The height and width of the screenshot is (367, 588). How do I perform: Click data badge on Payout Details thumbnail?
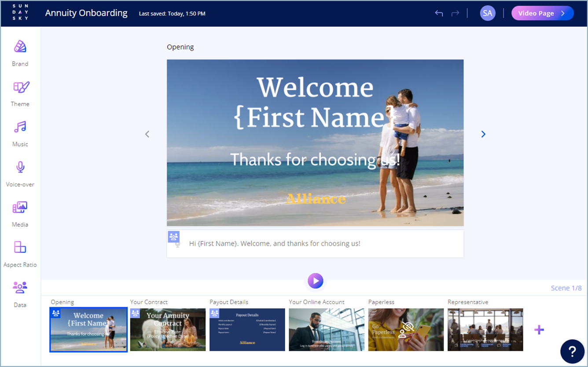pyautogui.click(x=214, y=313)
